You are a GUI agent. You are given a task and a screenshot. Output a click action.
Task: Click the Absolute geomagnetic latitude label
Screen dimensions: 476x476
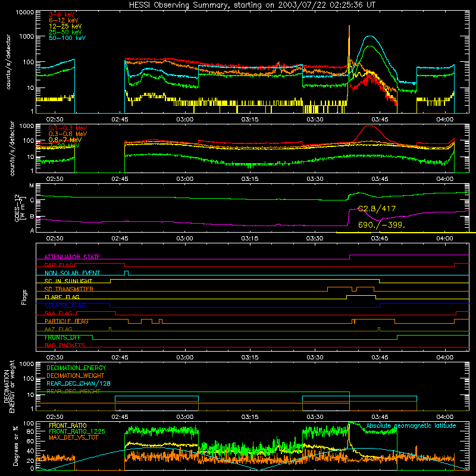tap(411, 425)
